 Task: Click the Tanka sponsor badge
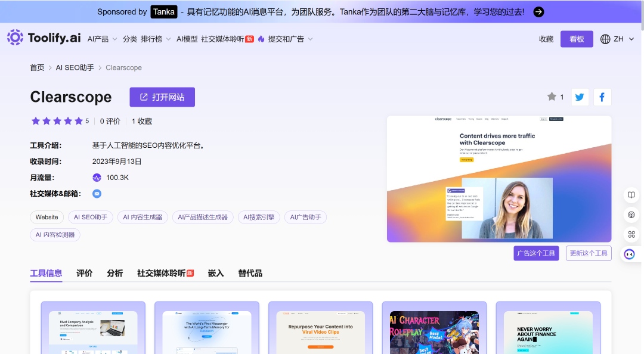click(x=164, y=12)
